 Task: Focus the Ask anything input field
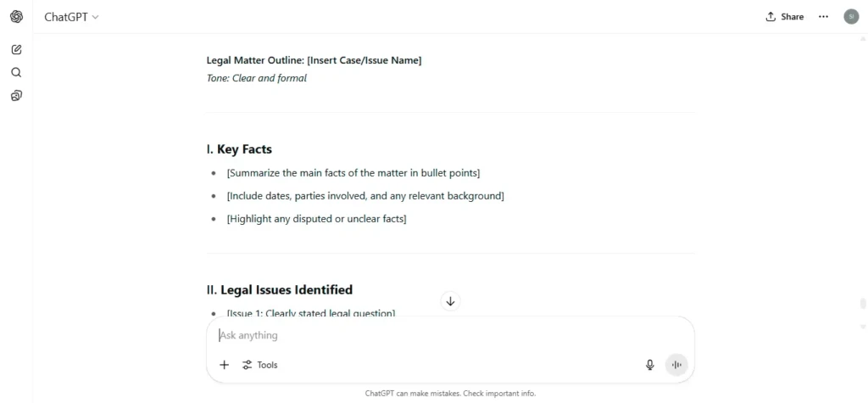[x=450, y=335]
